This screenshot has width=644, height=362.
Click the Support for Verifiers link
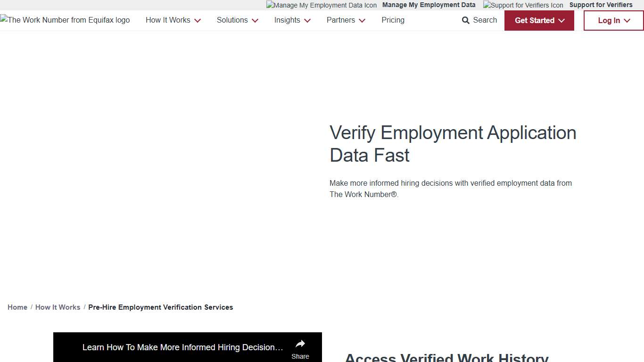point(601,5)
